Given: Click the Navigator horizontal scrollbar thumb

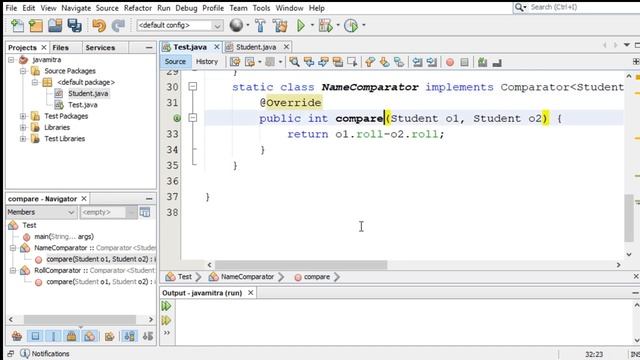Looking at the screenshot, I should pos(80,320).
